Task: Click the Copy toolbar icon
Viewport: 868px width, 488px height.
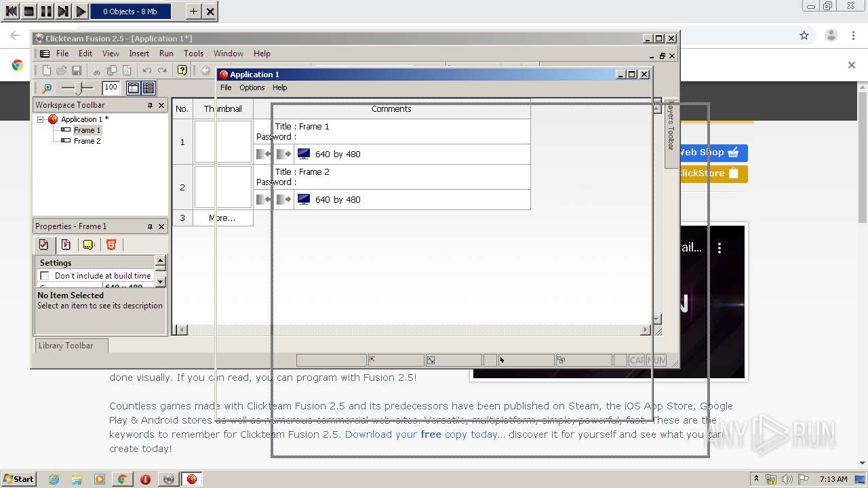Action: coord(112,70)
